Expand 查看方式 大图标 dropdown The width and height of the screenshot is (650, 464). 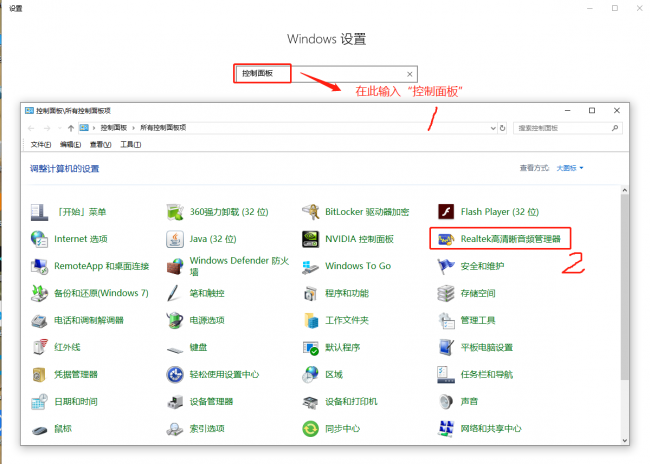click(570, 168)
